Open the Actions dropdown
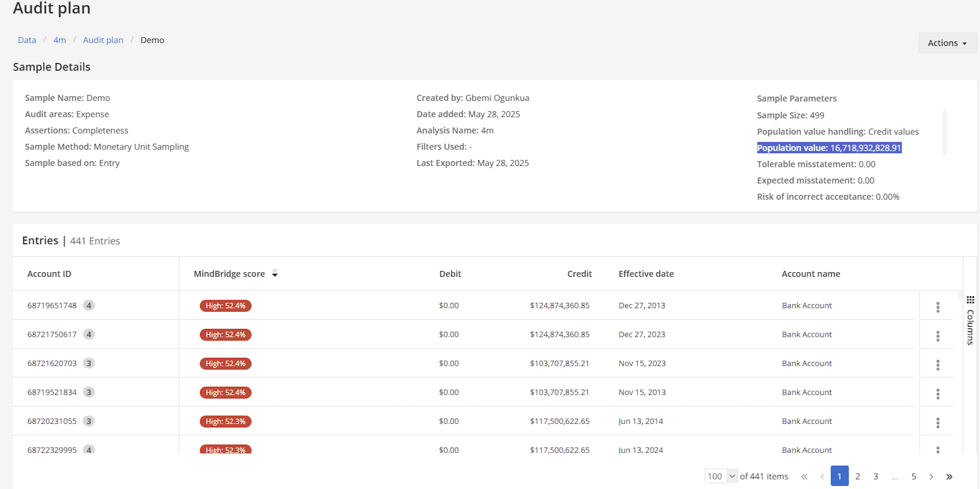The width and height of the screenshot is (980, 489). (947, 43)
